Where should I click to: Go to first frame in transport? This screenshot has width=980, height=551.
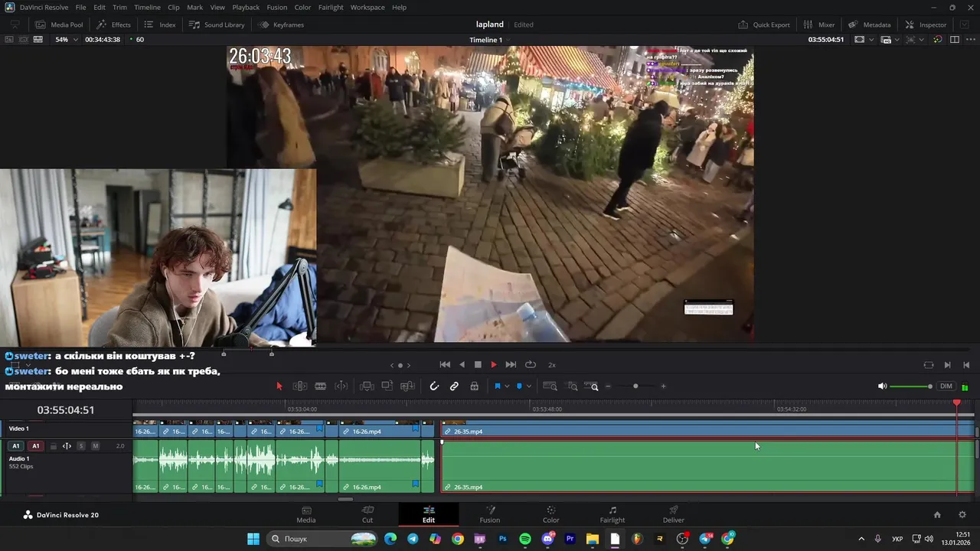(445, 365)
